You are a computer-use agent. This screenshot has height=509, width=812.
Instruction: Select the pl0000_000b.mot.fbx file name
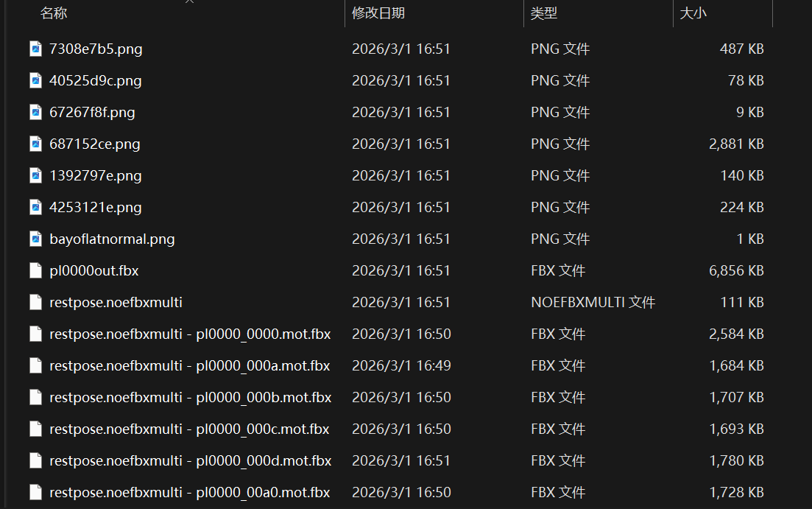tap(190, 398)
